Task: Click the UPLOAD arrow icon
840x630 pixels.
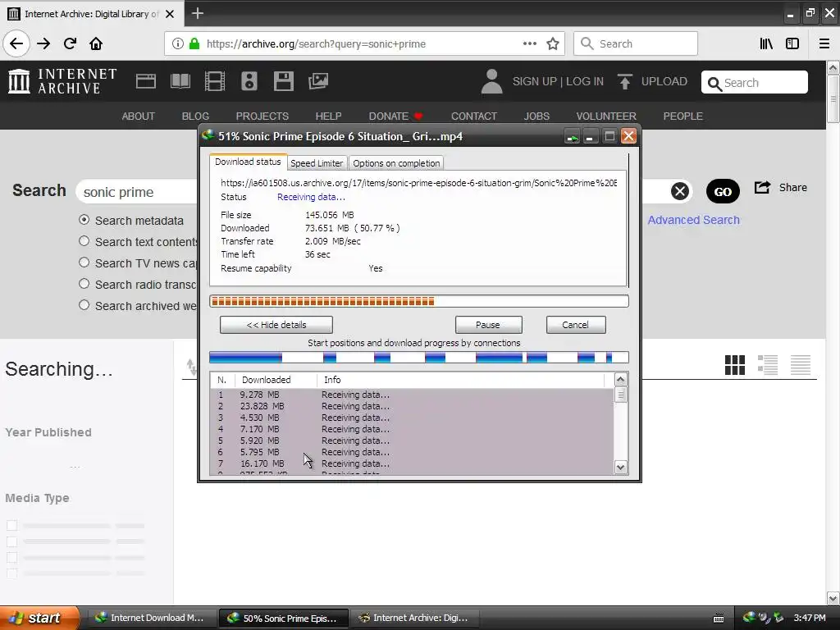Action: 624,81
